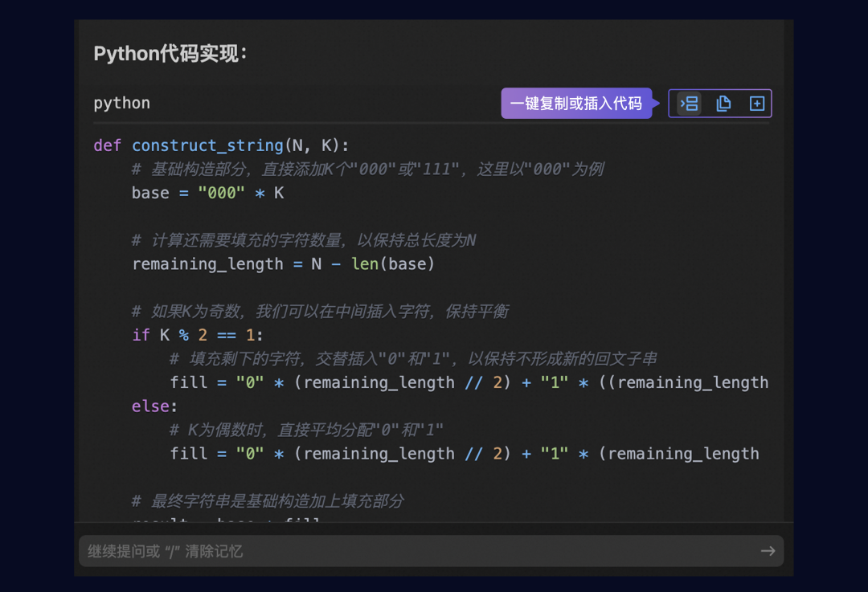Click the comment K为偶数时 line
The width and height of the screenshot is (868, 592).
coord(306,430)
